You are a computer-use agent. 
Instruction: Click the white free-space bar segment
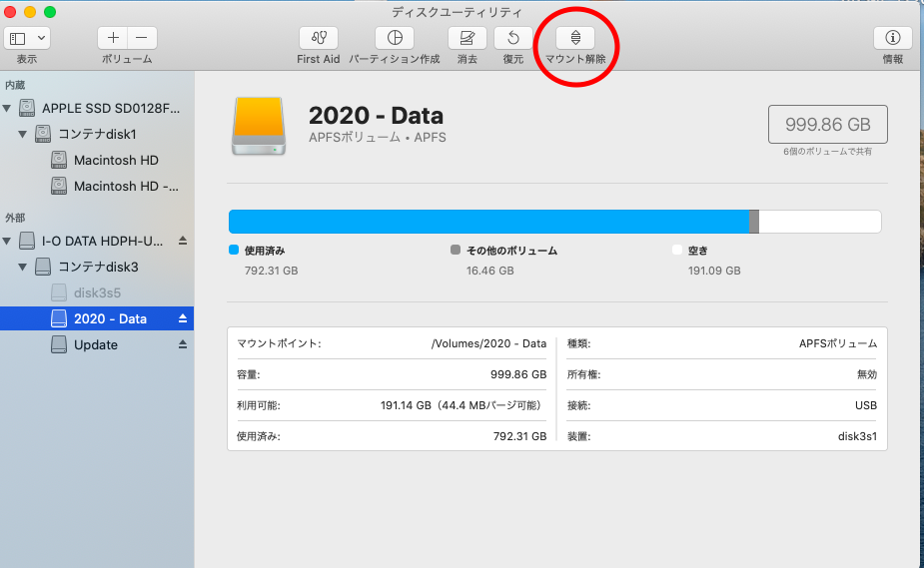(820, 222)
